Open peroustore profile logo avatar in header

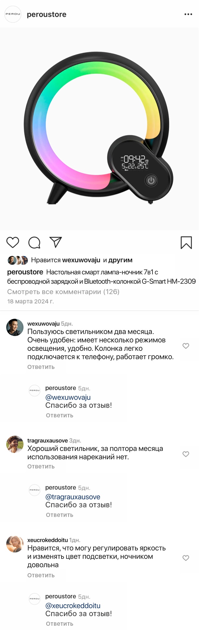coord(13,14)
